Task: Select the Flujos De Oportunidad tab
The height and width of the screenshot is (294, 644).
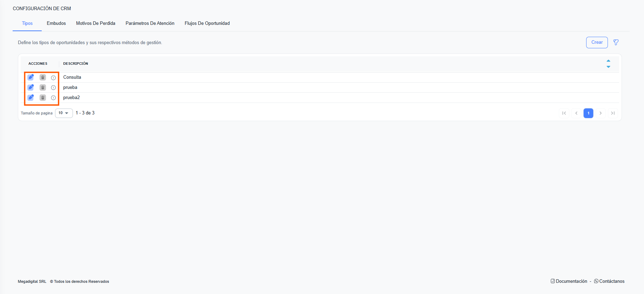Action: (207, 23)
